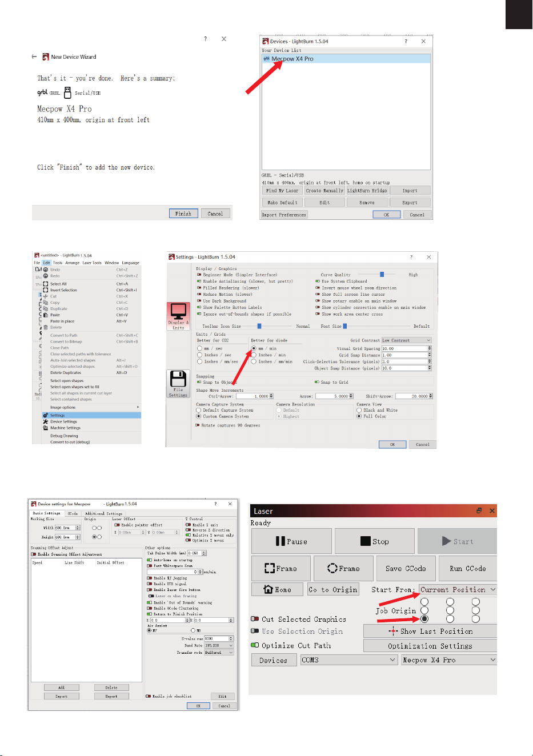The width and height of the screenshot is (533, 756).
Task: Click the help question mark in Devices window
Action: 406,41
